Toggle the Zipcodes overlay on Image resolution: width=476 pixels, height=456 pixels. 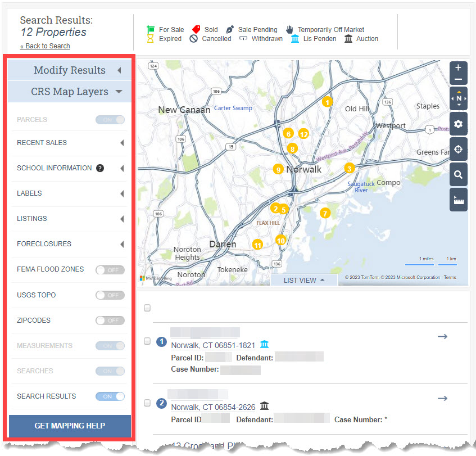(110, 320)
